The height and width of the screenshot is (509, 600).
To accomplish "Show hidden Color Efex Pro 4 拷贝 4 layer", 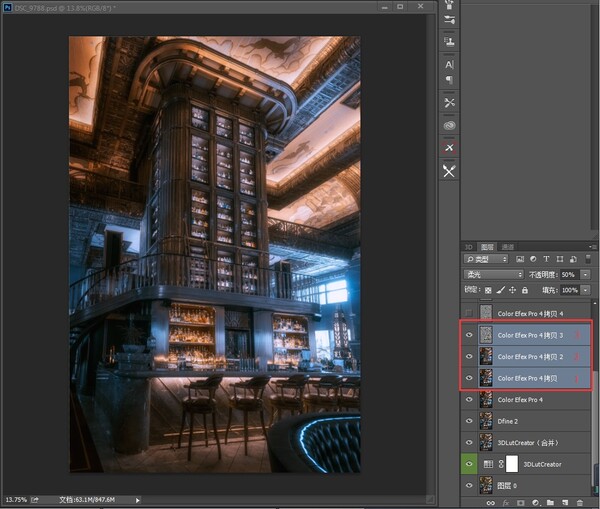I will click(469, 313).
